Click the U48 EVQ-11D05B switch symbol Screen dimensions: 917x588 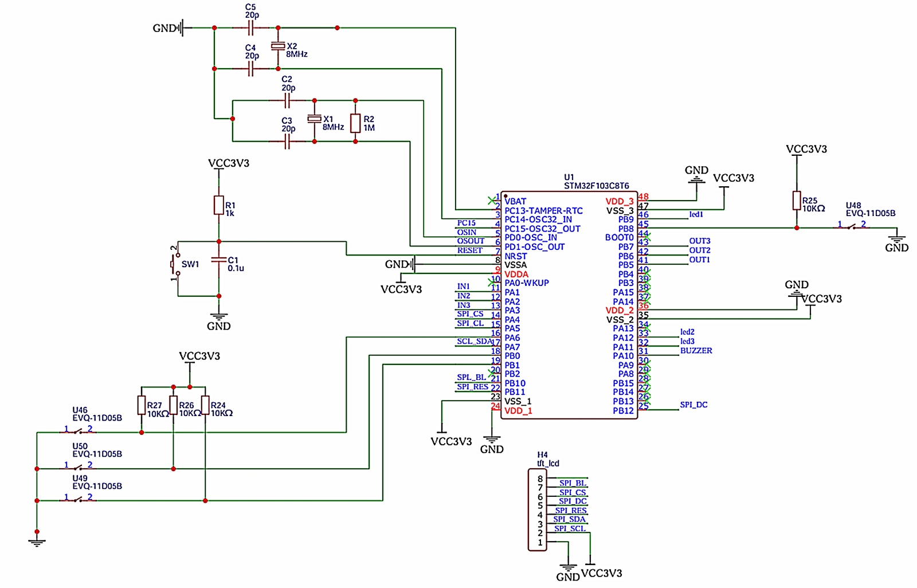(851, 228)
